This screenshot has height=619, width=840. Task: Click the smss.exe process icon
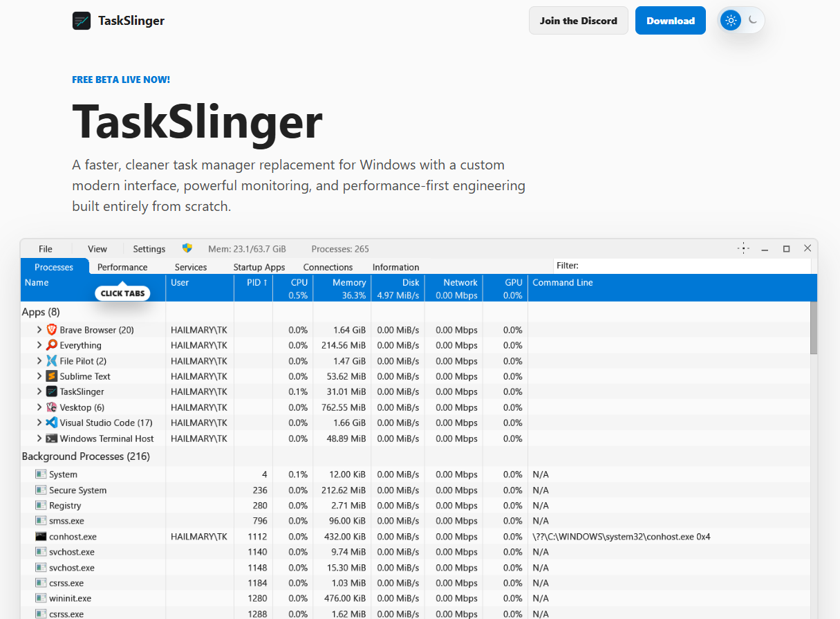(41, 521)
